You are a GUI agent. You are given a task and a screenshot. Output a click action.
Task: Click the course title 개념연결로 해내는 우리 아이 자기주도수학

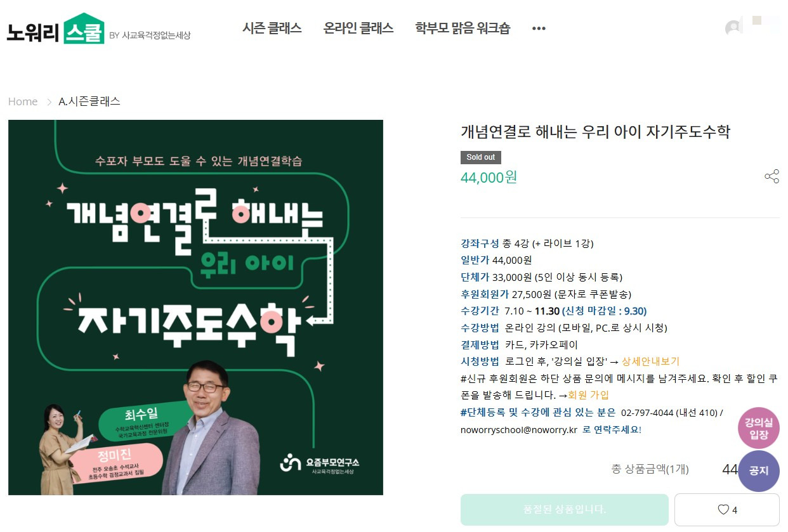pyautogui.click(x=595, y=132)
